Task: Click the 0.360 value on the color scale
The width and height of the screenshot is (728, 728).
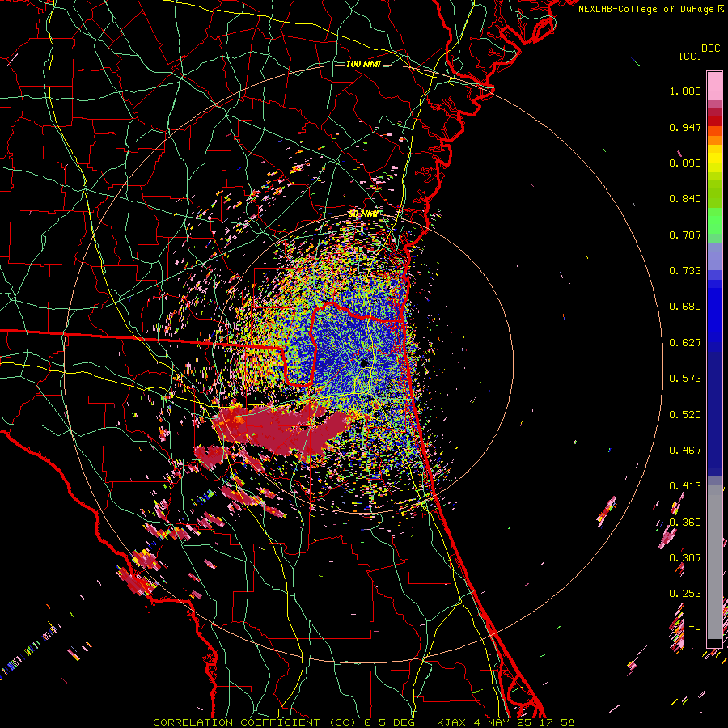Action: (685, 523)
